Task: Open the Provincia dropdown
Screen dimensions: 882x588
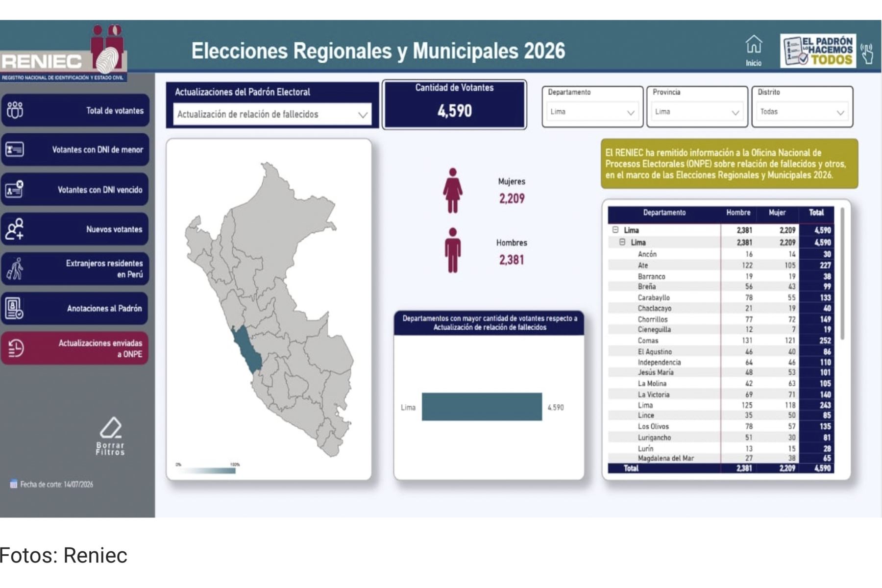Action: 697,112
